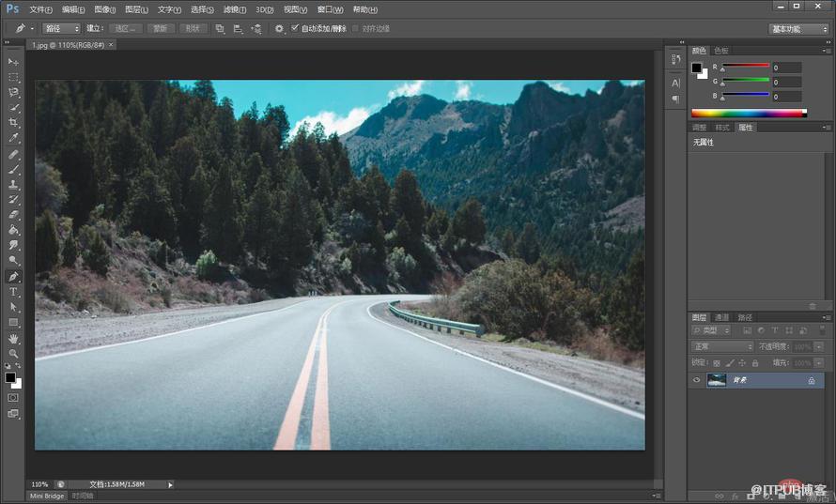Open the 窗口(W) menu

click(x=330, y=9)
